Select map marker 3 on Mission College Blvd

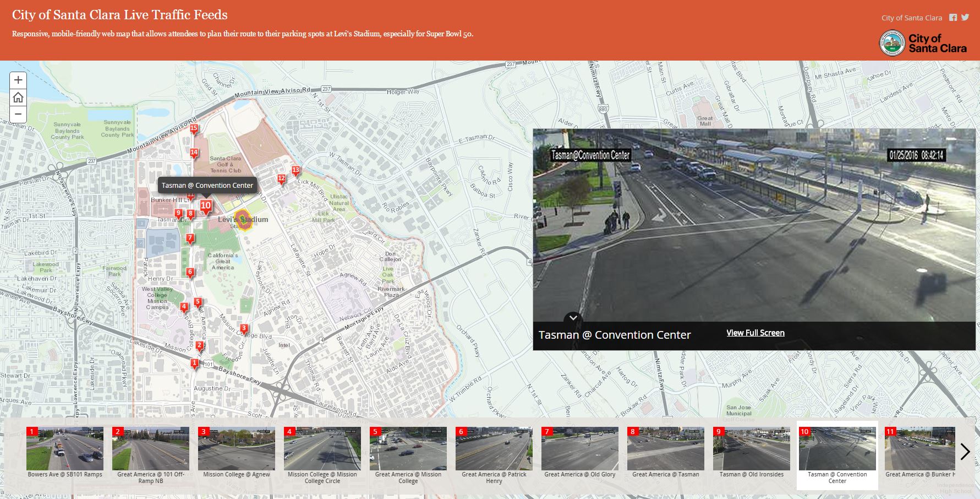[x=244, y=329]
